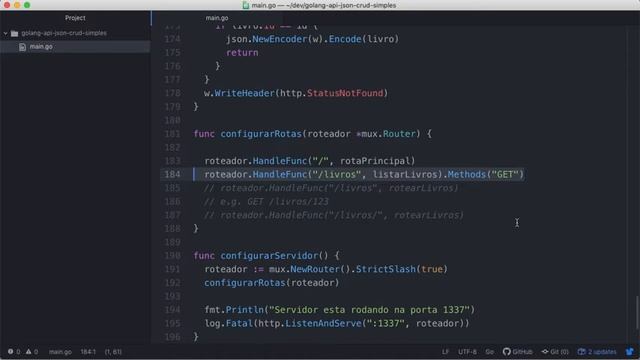Screen dimensions: 640x360
Task: Click the "Servidor esta rodando na porta 1337" string
Action: click(369, 310)
